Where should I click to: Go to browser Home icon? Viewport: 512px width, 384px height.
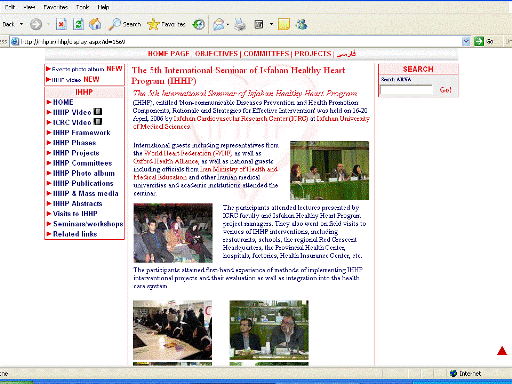pos(95,24)
